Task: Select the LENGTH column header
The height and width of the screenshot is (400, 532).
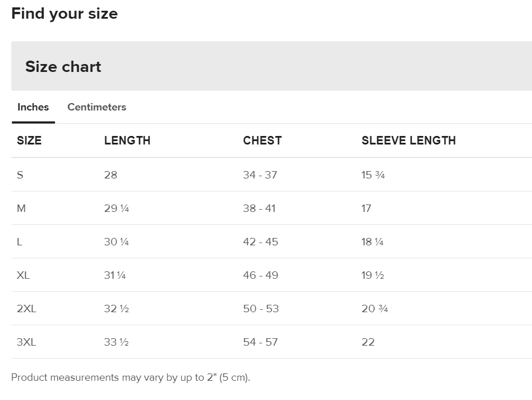Action: (x=127, y=141)
